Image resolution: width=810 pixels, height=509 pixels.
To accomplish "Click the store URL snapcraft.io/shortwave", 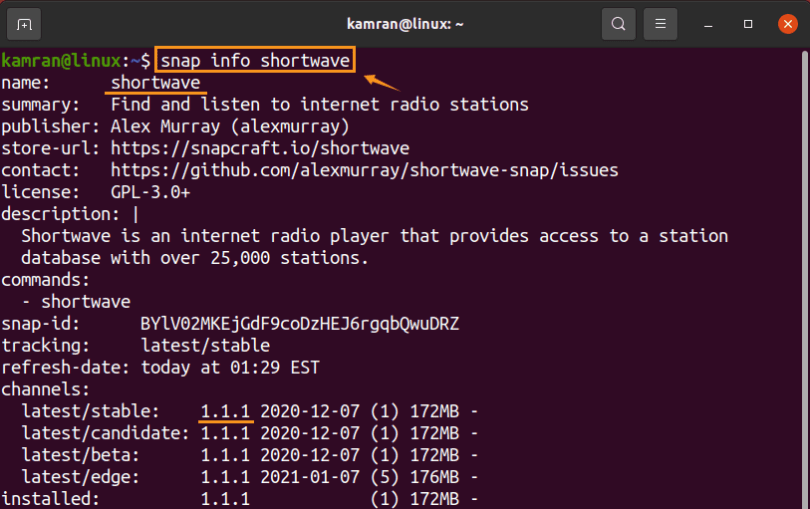I will [x=260, y=148].
